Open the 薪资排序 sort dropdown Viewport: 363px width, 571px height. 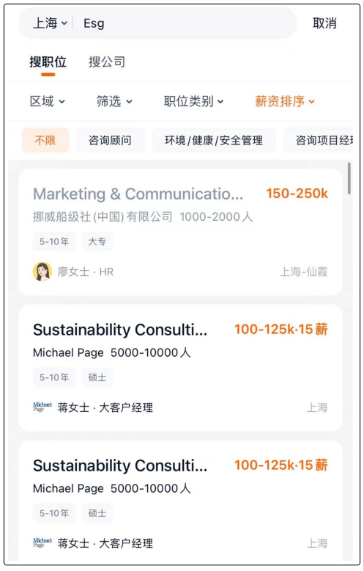pyautogui.click(x=284, y=101)
